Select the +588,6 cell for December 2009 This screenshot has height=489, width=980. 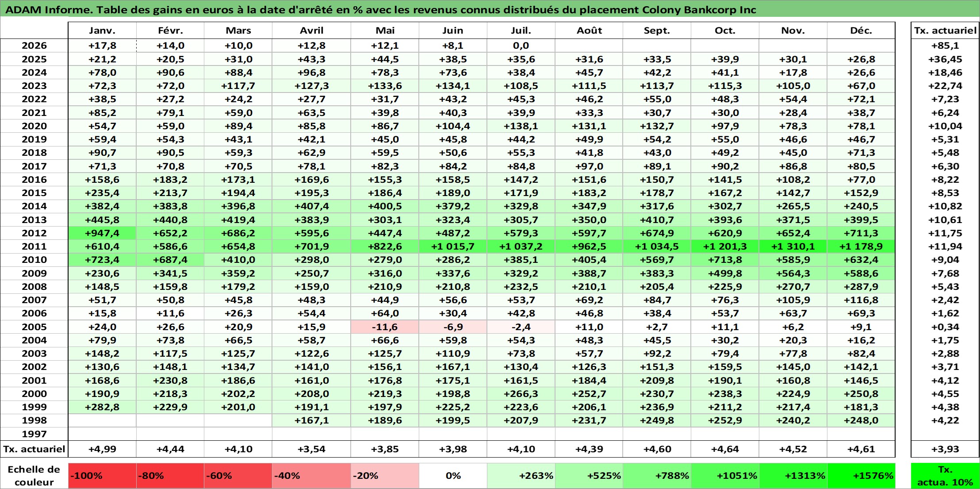point(861,273)
